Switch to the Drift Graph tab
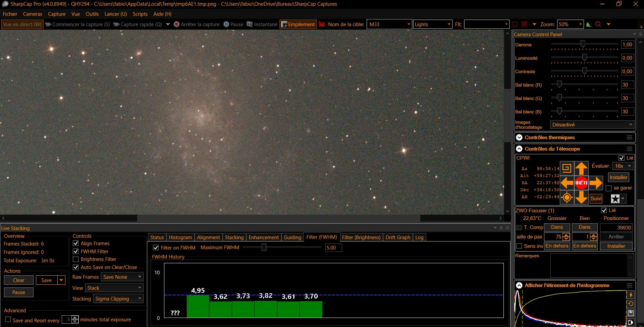644x327 pixels. coord(398,237)
